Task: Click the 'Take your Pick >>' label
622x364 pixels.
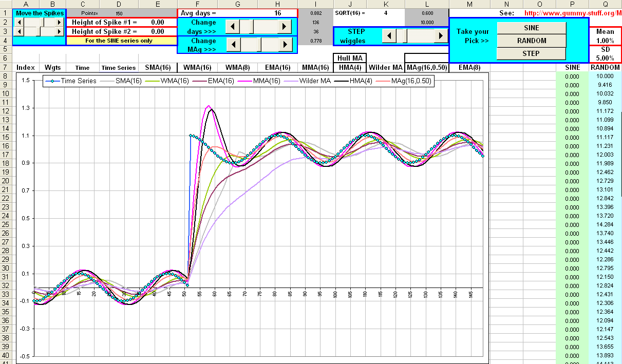Action: (x=473, y=36)
